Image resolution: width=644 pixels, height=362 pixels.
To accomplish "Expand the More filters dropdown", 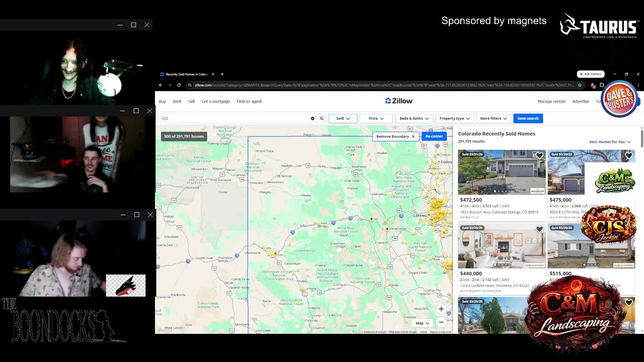I will pos(493,118).
